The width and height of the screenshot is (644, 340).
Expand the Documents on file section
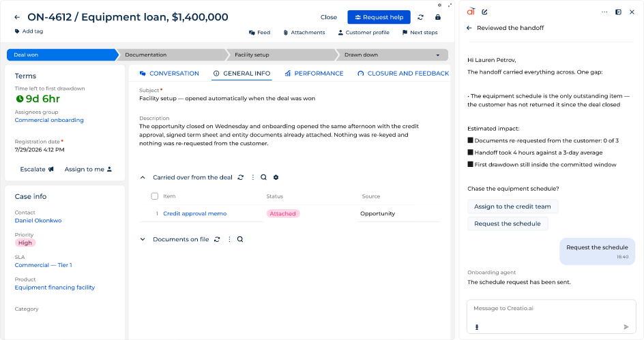tap(143, 239)
